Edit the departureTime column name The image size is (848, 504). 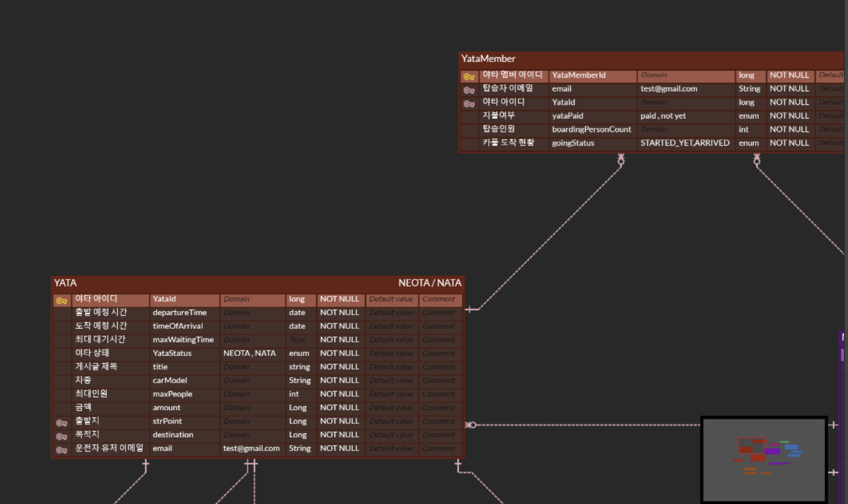pos(179,312)
